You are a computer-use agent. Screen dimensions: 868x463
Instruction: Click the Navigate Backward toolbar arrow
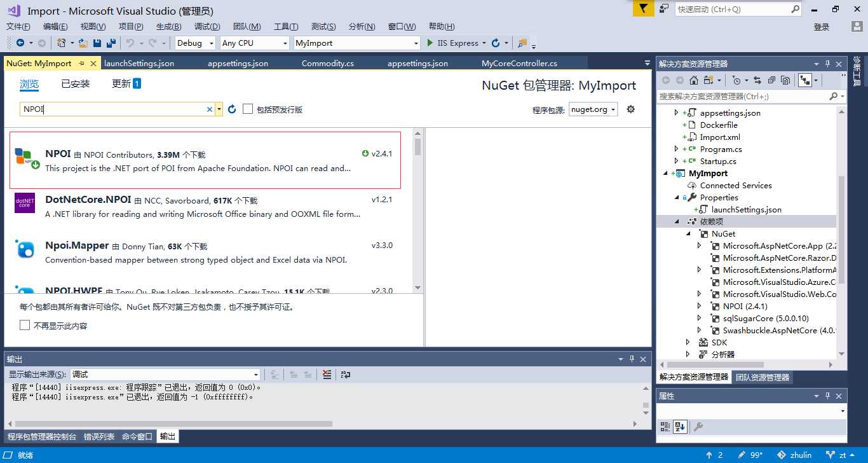pos(20,43)
